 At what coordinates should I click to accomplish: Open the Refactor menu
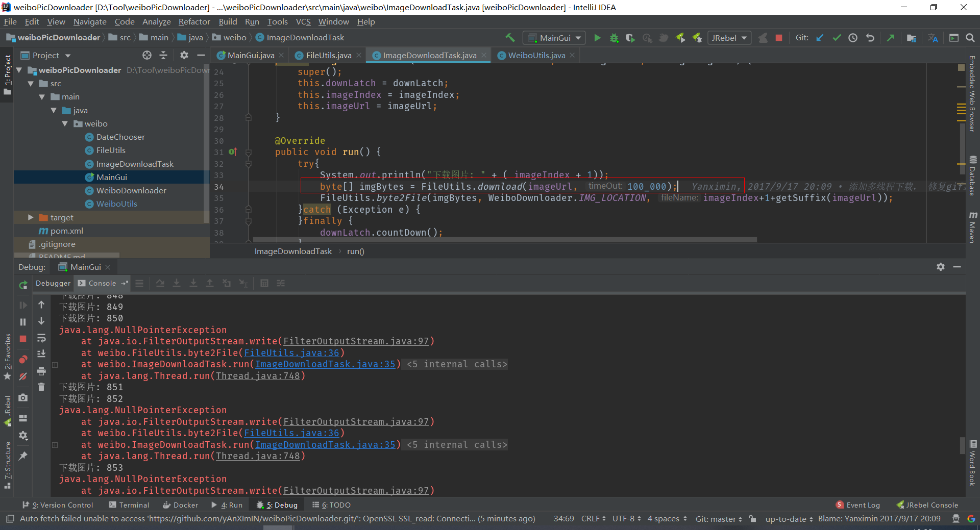pos(194,21)
